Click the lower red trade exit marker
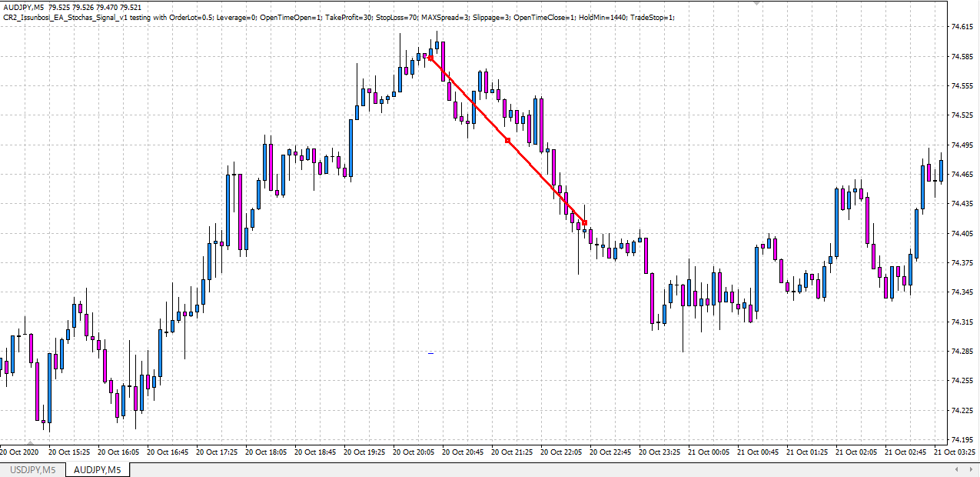The image size is (980, 477). pyautogui.click(x=585, y=222)
